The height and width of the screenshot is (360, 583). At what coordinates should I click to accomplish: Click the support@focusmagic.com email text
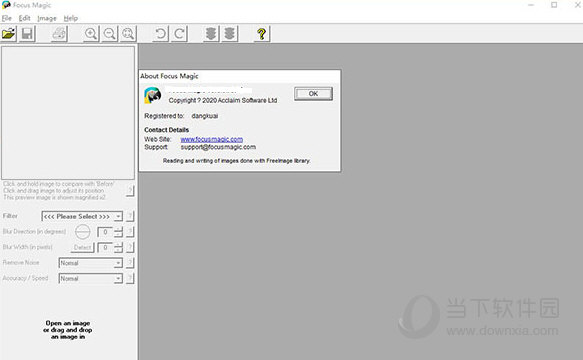(x=218, y=147)
